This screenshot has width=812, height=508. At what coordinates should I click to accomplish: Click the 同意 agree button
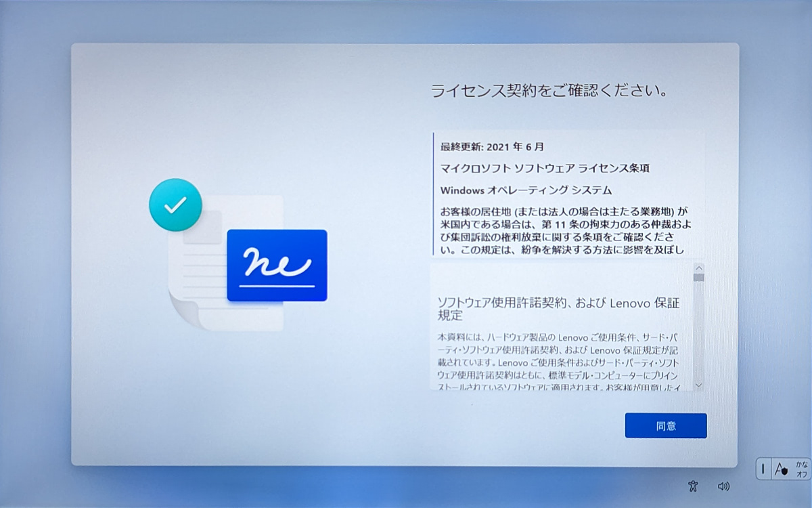[666, 426]
